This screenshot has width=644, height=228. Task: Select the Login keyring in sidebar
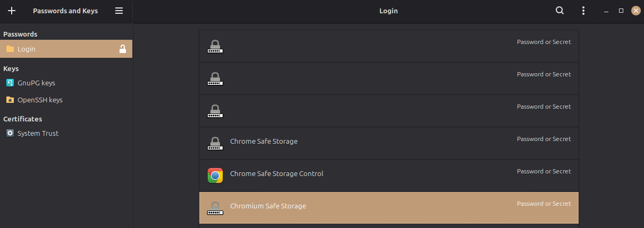pos(66,49)
